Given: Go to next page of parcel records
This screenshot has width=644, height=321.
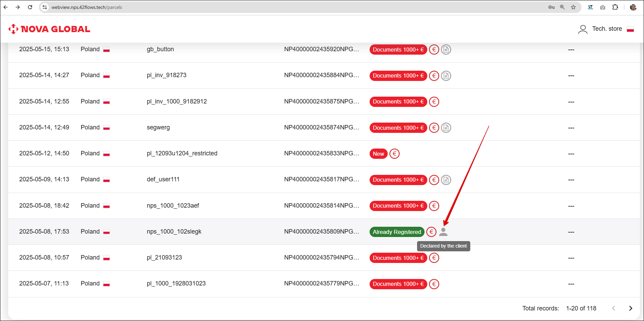Looking at the screenshot, I should pos(630,308).
